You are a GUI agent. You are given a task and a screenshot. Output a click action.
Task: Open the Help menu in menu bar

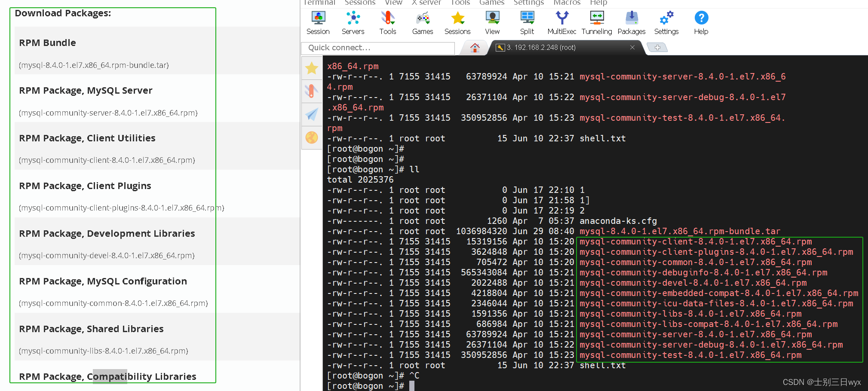[x=598, y=3]
